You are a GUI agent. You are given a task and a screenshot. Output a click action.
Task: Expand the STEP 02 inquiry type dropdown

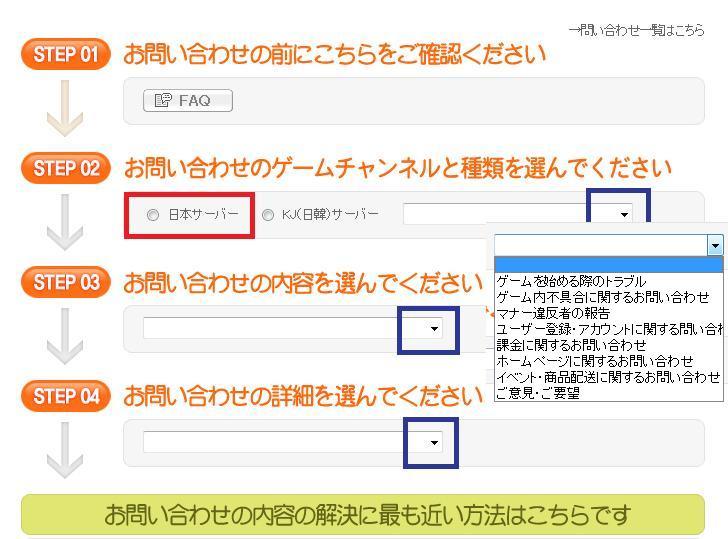tap(624, 214)
